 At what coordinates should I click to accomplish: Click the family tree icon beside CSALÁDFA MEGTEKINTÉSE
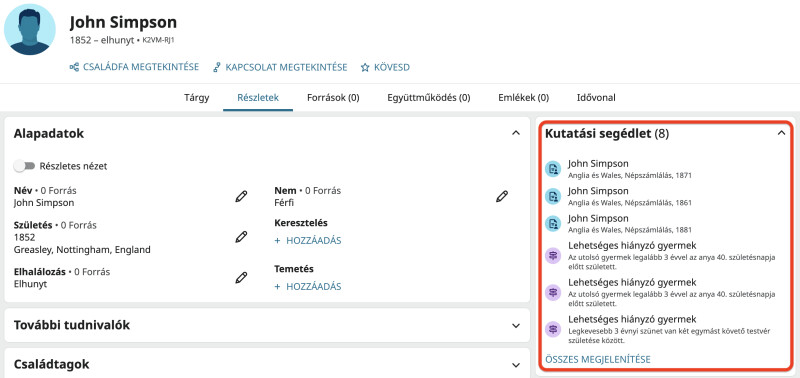(x=74, y=67)
